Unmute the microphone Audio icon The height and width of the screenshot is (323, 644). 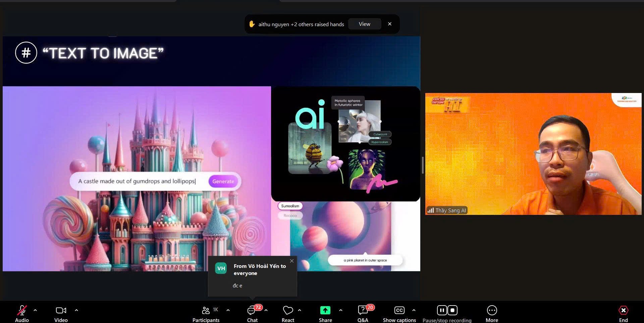22,310
